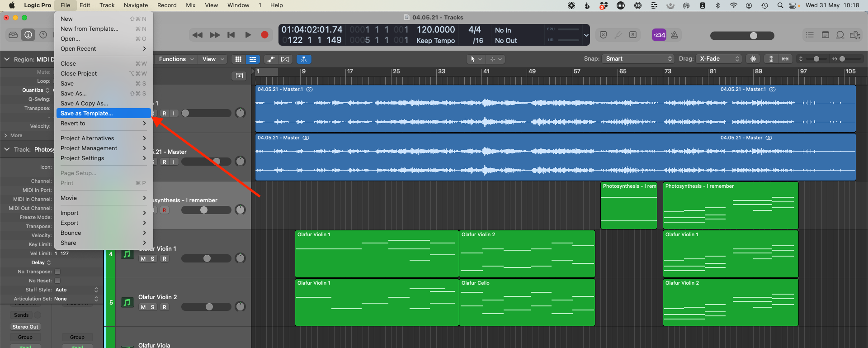Open the List Editors icon

click(810, 35)
